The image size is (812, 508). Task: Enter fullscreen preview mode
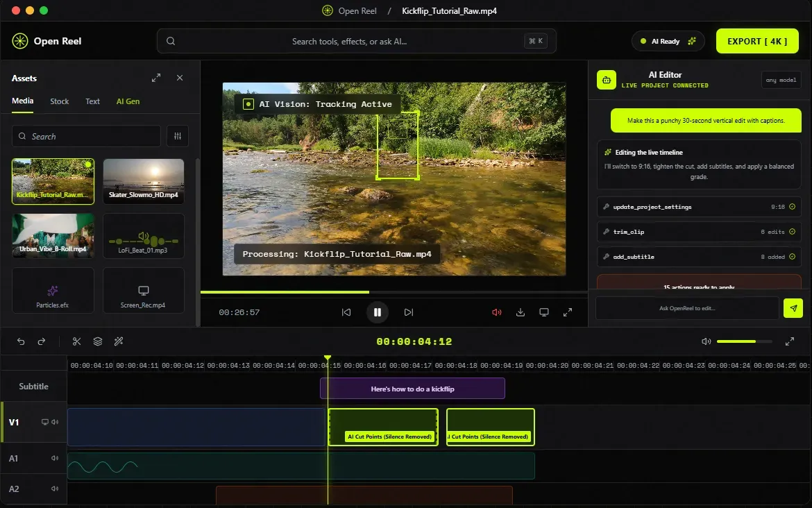[x=568, y=312]
